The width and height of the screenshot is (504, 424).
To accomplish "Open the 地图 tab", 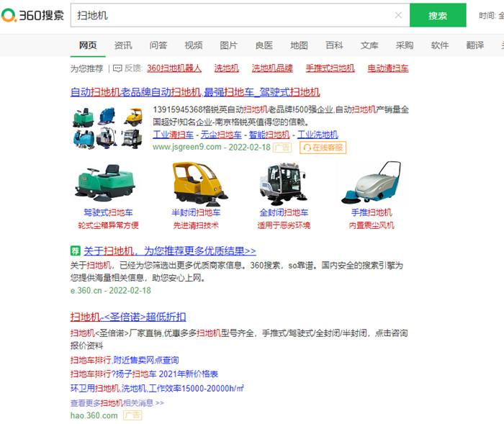I will click(299, 45).
